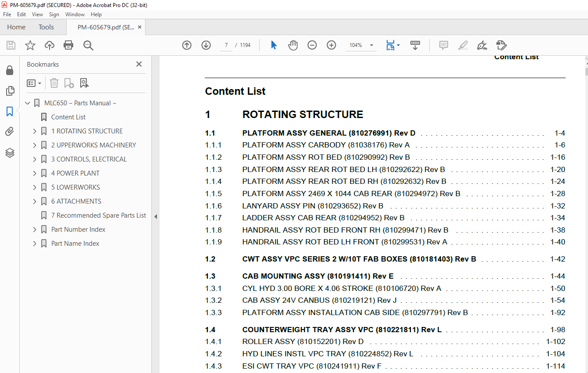Open the Sign document pen tool
This screenshot has width=588, height=373.
coord(482,45)
